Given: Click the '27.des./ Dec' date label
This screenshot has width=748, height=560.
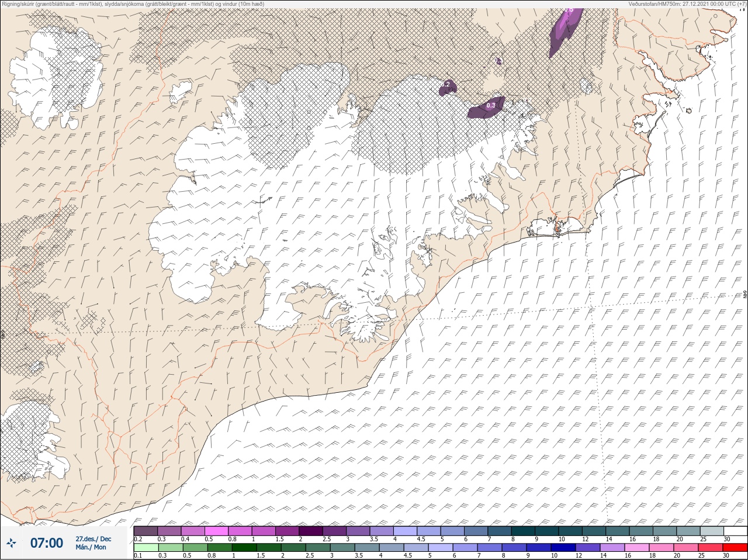Looking at the screenshot, I should (93, 539).
